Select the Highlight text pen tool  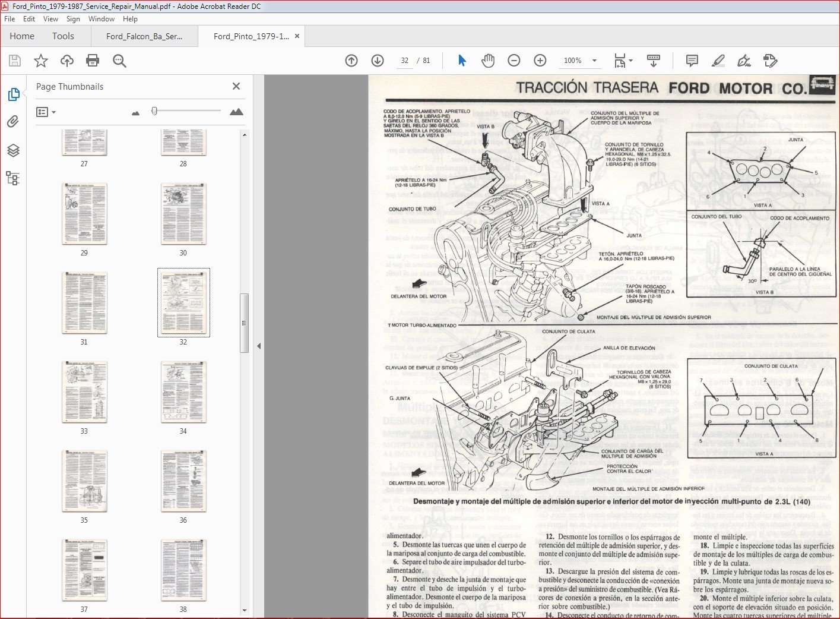718,61
